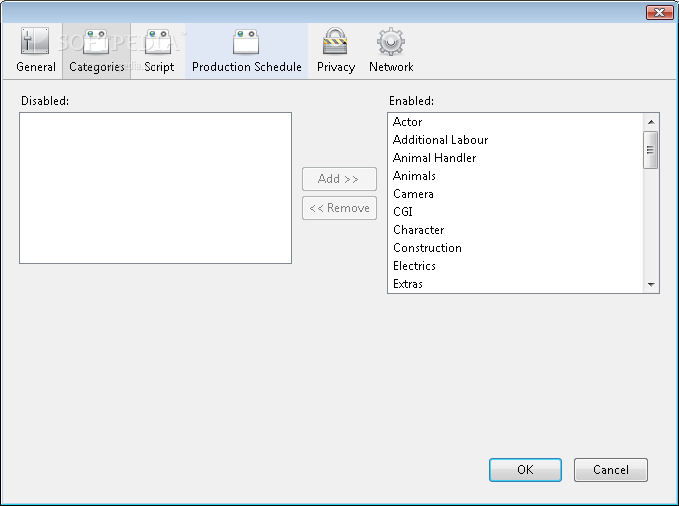Select Animals in the Enabled list
The image size is (679, 506).
tap(515, 176)
